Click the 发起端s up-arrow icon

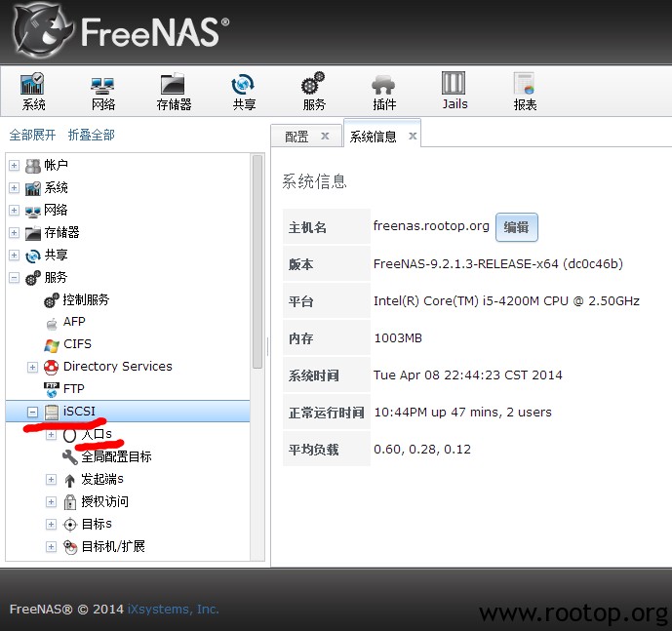pyautogui.click(x=70, y=480)
